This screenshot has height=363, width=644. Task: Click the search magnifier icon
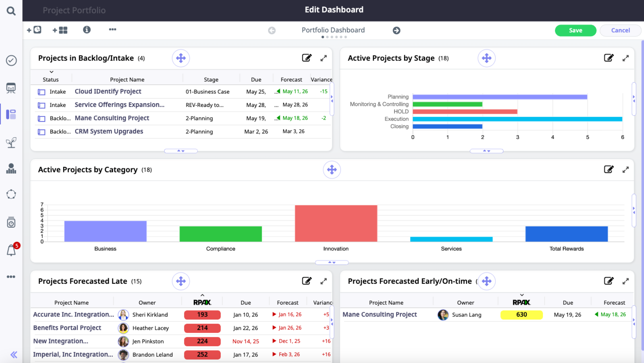[x=11, y=11]
